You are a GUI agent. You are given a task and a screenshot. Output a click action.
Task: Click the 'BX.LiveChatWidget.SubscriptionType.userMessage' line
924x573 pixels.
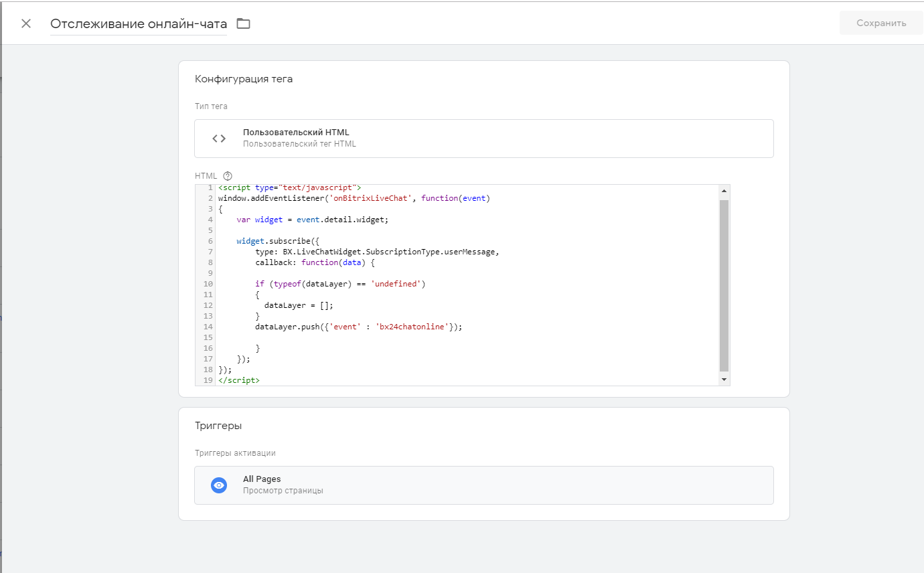378,252
